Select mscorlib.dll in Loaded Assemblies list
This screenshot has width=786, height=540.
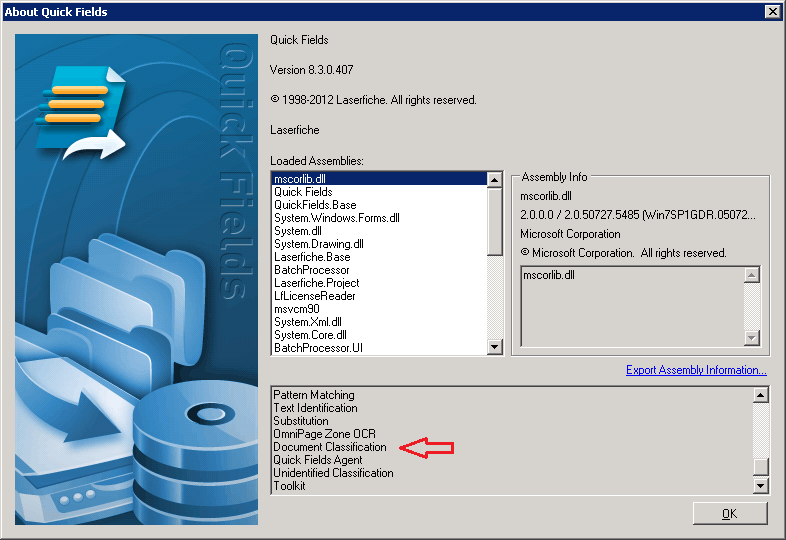coord(379,178)
